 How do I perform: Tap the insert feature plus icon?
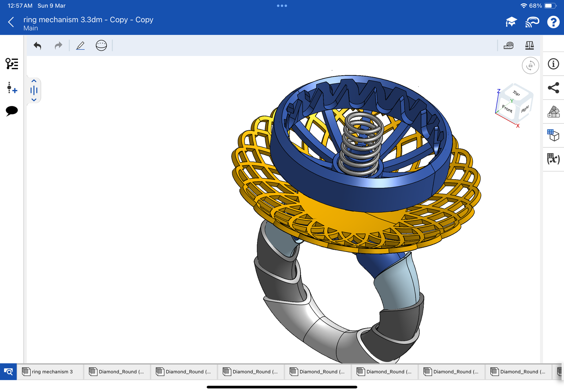click(x=12, y=88)
